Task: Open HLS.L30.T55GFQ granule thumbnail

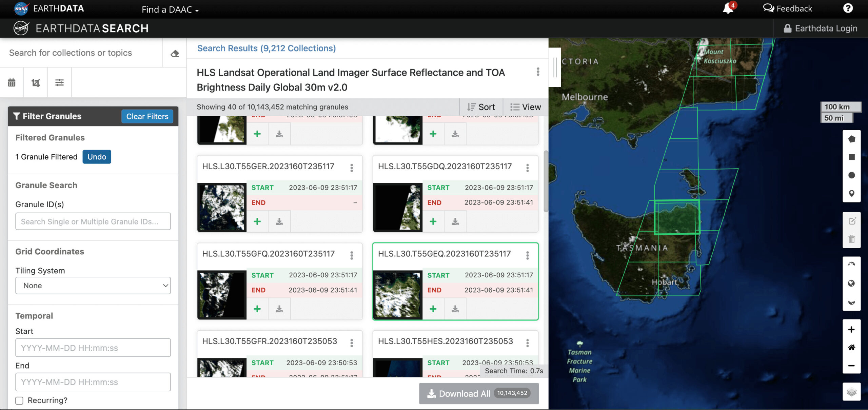Action: coord(222,295)
